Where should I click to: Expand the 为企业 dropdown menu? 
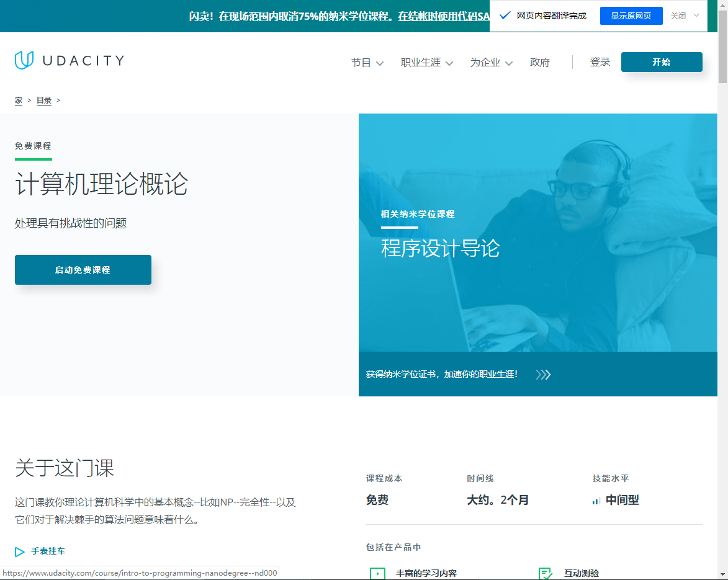(x=491, y=63)
